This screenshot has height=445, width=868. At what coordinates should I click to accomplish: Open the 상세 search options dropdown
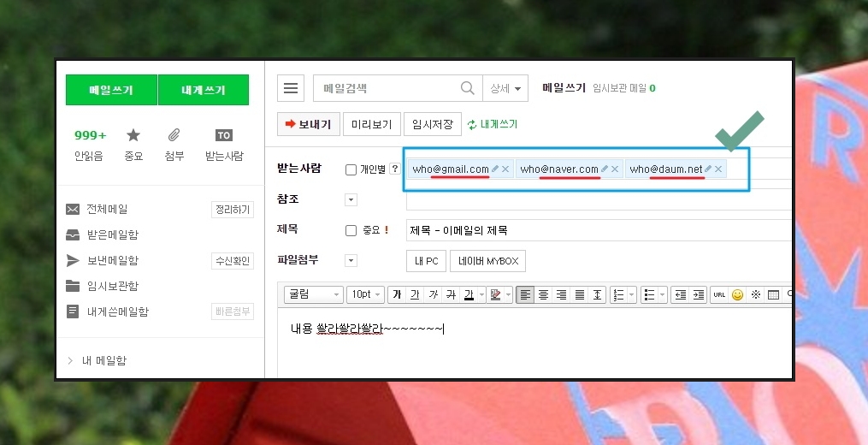[505, 88]
